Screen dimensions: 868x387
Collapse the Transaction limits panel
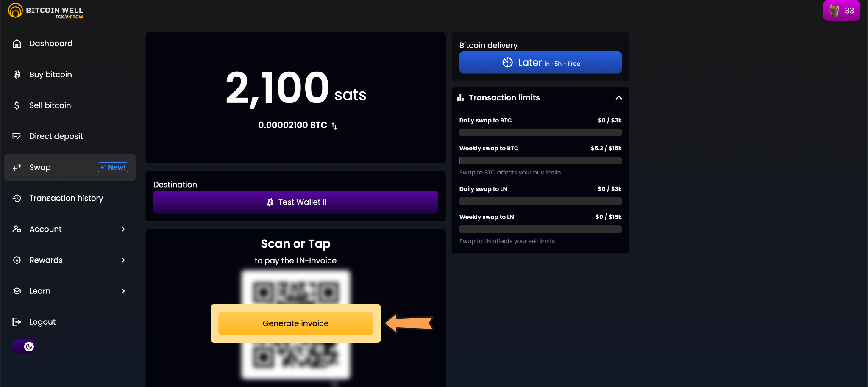tap(618, 98)
